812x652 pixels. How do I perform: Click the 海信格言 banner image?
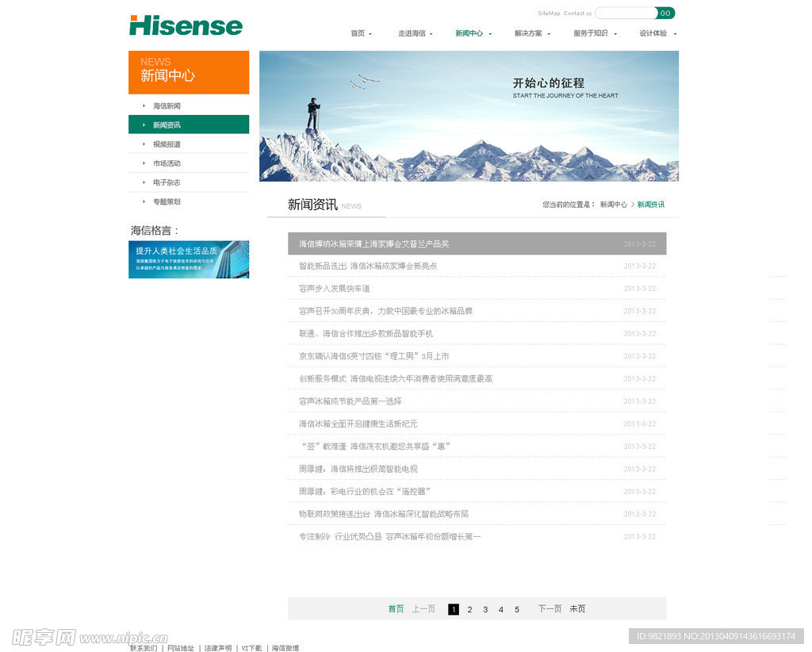(x=189, y=259)
